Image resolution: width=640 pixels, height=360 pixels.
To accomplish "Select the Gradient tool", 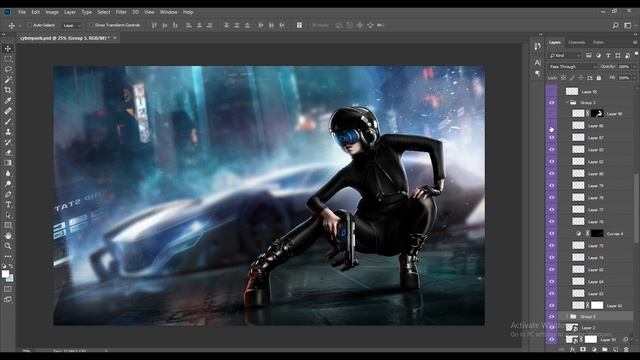I will pyautogui.click(x=8, y=163).
